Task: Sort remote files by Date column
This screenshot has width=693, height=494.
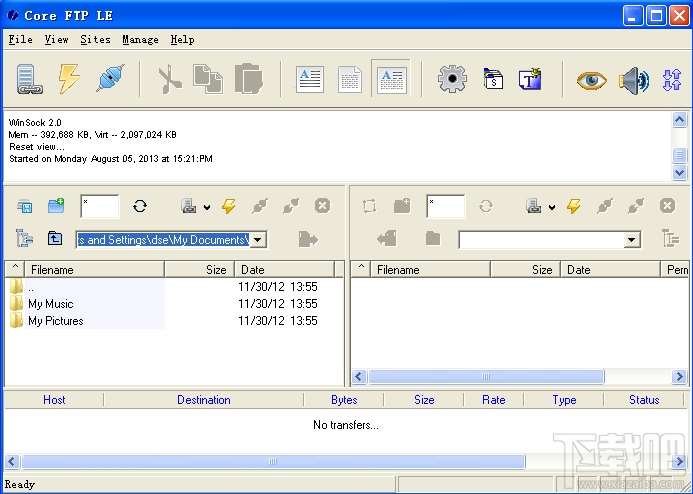Action: coord(611,270)
